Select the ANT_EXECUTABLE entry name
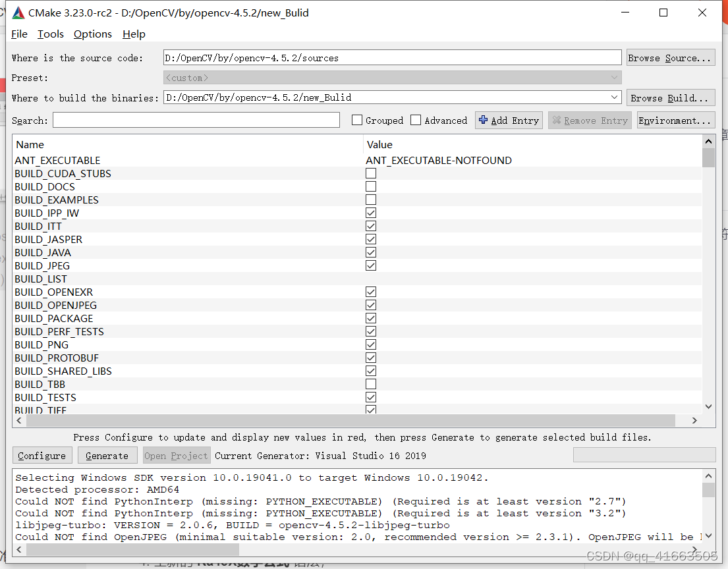 click(x=57, y=161)
